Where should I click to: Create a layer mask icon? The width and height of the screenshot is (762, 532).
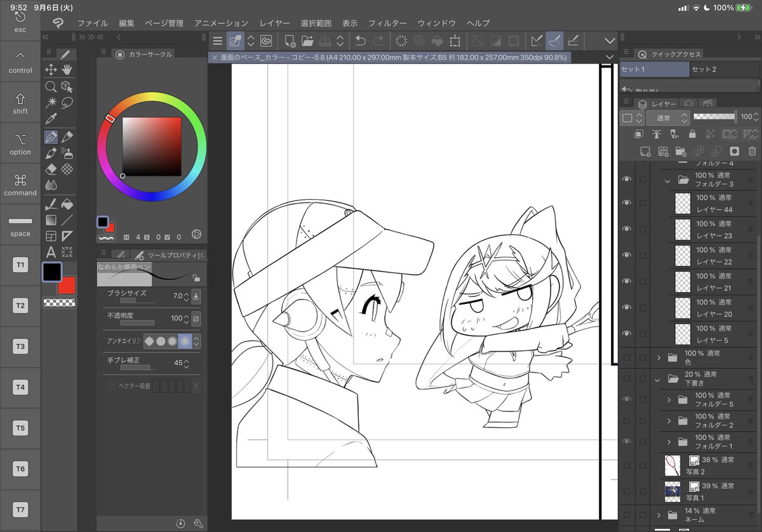pyautogui.click(x=734, y=151)
